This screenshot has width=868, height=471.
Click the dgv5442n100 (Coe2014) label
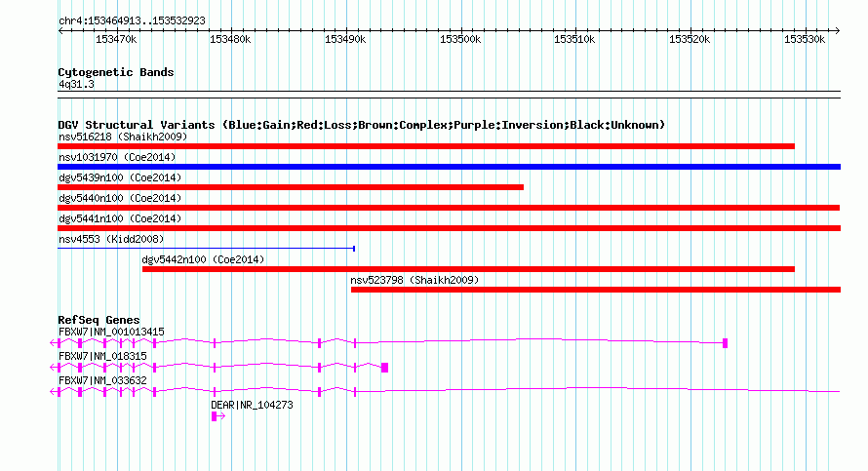pyautogui.click(x=203, y=259)
